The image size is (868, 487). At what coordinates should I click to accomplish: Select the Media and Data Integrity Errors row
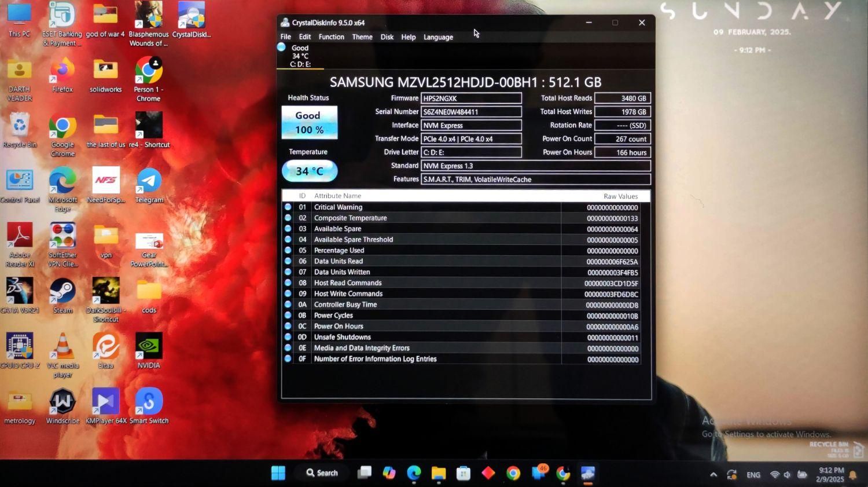[x=461, y=348]
